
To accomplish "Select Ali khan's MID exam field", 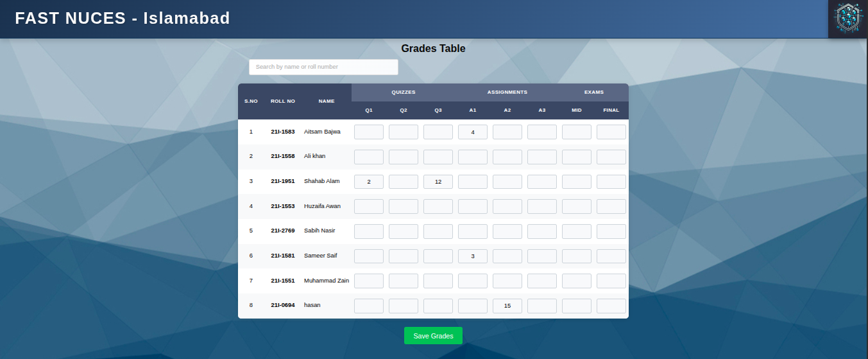I will [x=577, y=157].
